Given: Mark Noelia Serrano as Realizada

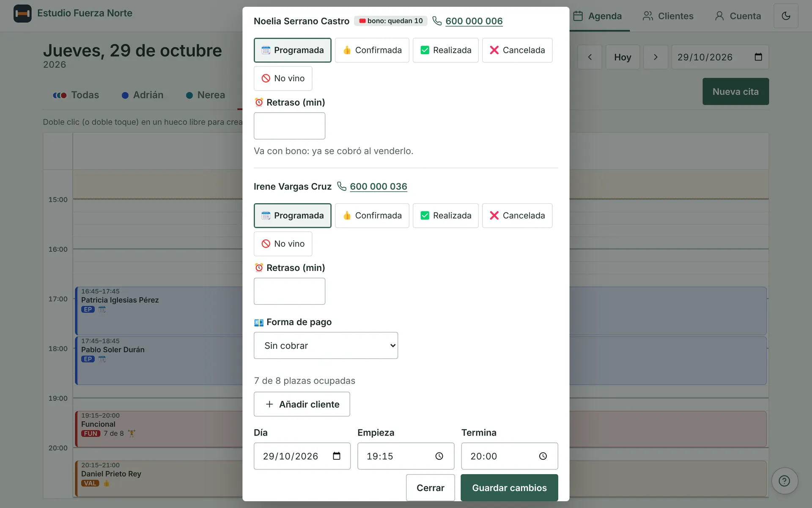Looking at the screenshot, I should click(446, 50).
